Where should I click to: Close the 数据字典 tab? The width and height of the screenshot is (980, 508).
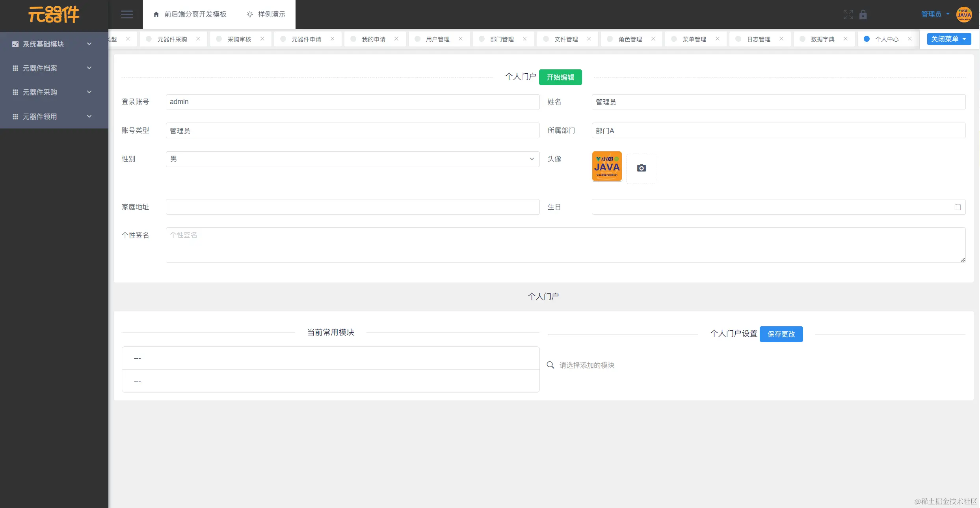846,39
